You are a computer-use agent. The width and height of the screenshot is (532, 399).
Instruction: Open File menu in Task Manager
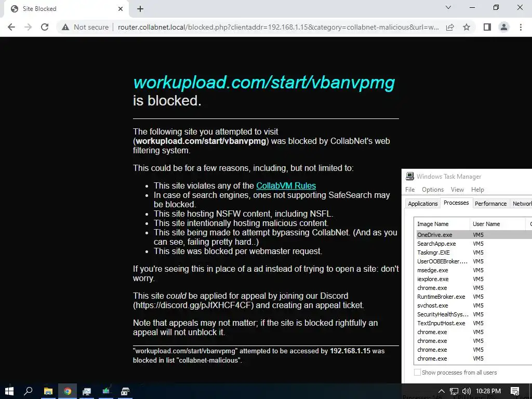click(410, 189)
